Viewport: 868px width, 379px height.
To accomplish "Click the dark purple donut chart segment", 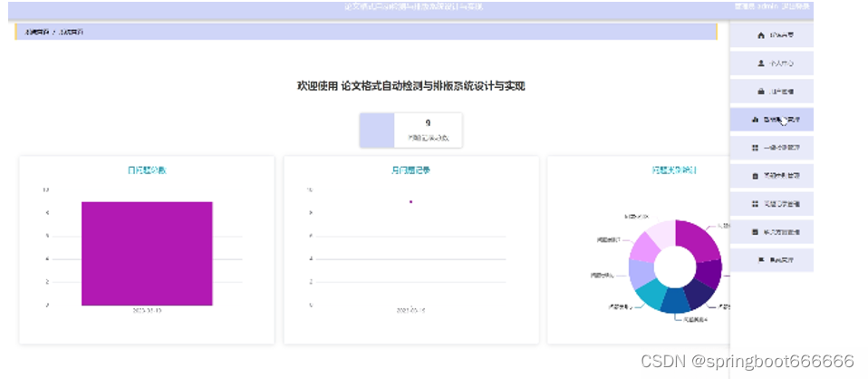I will tap(710, 275).
